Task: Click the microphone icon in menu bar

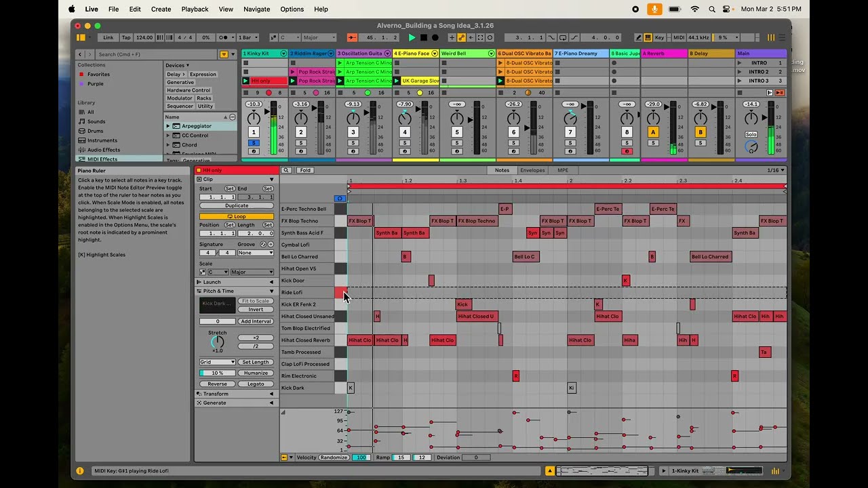Action: click(654, 9)
